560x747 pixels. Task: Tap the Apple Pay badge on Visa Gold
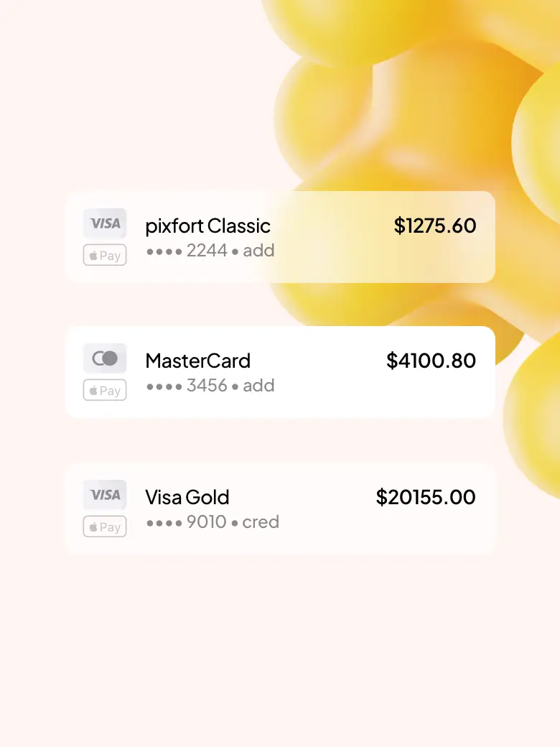[x=105, y=526]
